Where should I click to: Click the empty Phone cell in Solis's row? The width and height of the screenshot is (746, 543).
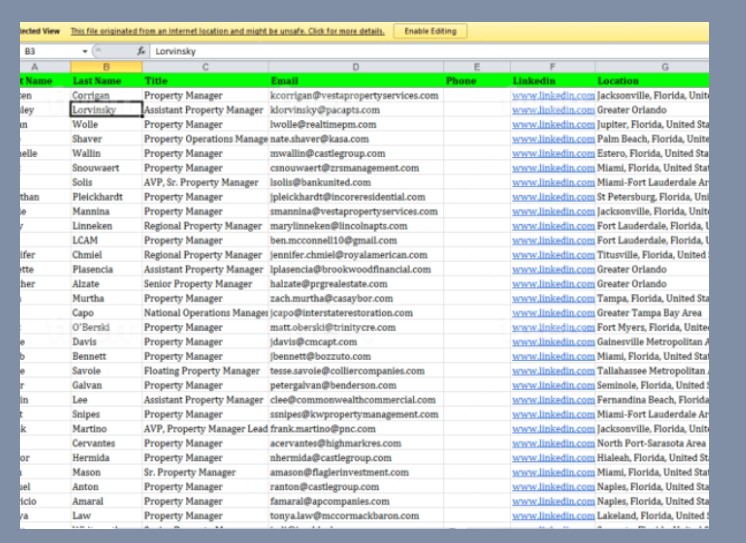pos(477,183)
